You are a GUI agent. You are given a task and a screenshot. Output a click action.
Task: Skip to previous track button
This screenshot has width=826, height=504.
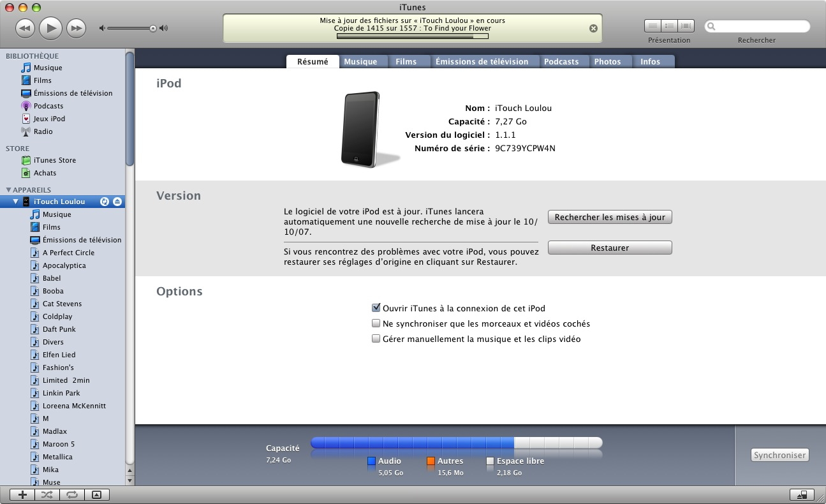(25, 28)
